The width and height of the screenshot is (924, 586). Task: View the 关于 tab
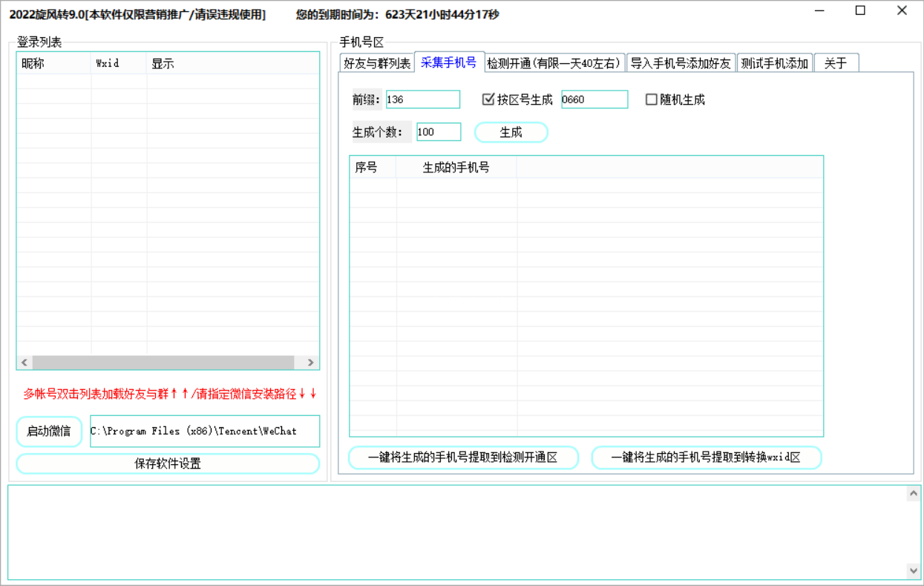[x=836, y=62]
